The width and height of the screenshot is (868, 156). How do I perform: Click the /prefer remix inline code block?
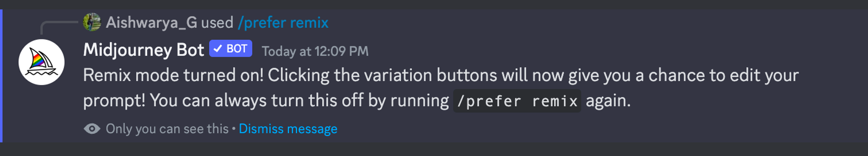pyautogui.click(x=517, y=101)
